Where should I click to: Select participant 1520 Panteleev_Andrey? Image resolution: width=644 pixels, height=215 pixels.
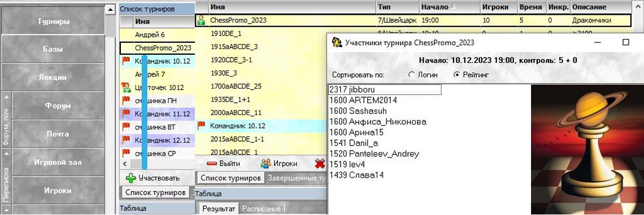374,154
